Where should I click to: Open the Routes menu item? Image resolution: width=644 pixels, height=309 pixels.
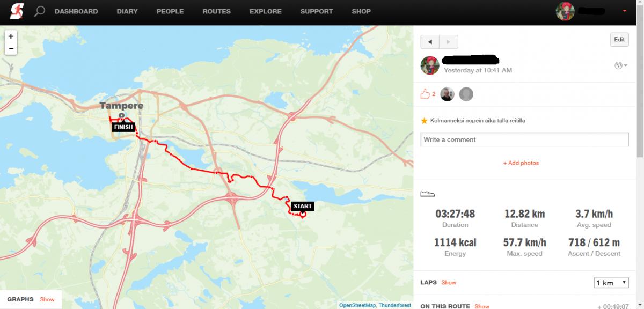click(x=217, y=11)
